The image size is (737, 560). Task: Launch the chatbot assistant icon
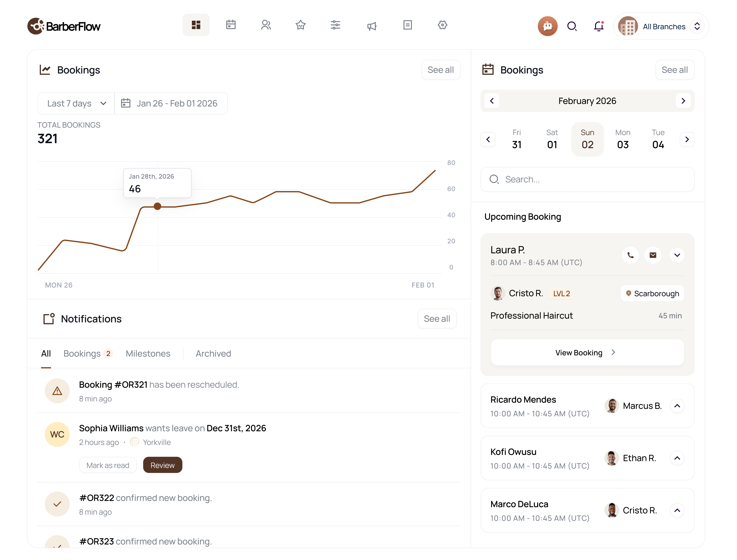point(548,26)
